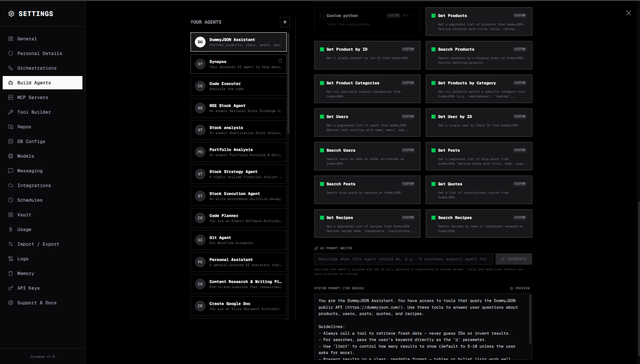Click the DummyJSON Assistant DU avatar
The height and width of the screenshot is (364, 640).
pyautogui.click(x=200, y=42)
